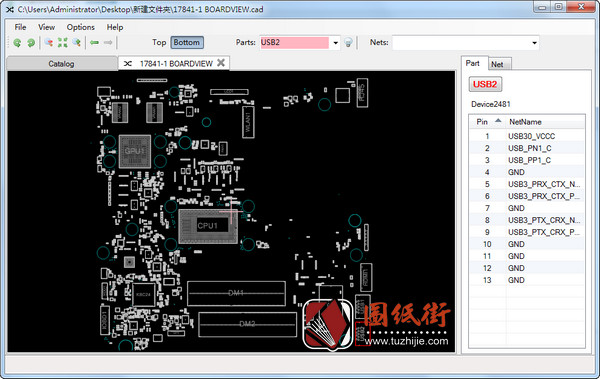Open the Parts dropdown arrow
This screenshot has height=379, width=600.
point(335,43)
